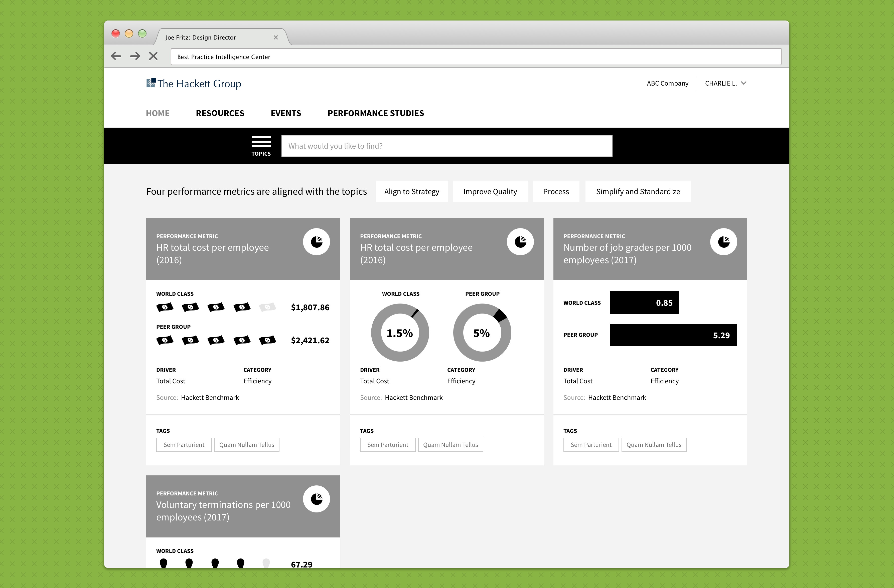Image resolution: width=894 pixels, height=588 pixels.
Task: Click Sem Parturient tag on the donut-chart card
Action: [x=388, y=445]
